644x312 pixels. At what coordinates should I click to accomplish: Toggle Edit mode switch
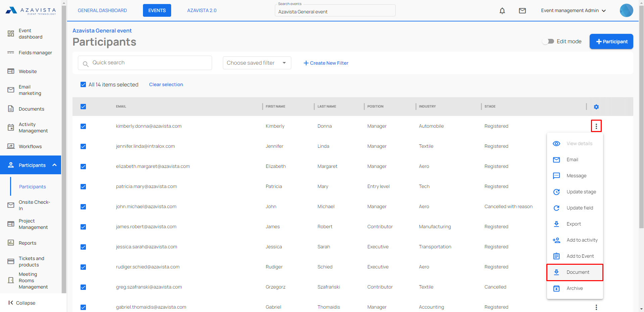[548, 41]
